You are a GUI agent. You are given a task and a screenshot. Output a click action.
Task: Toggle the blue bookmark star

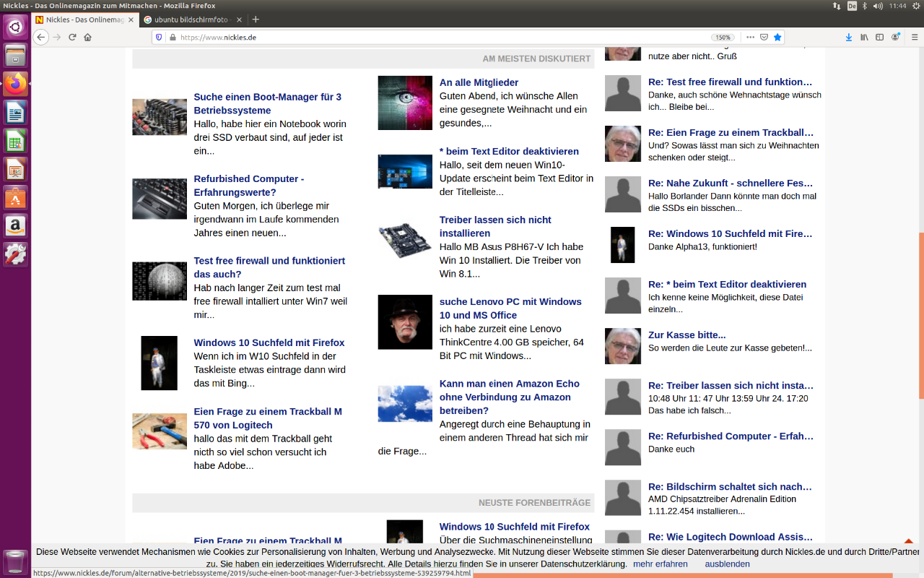point(777,37)
